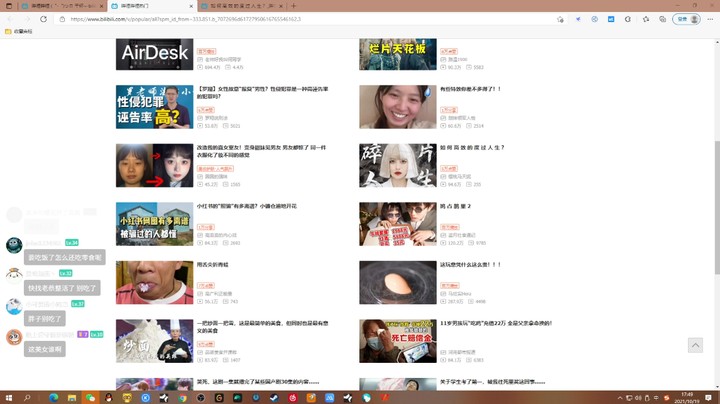
Task: Click the back-to-top arrow button
Action: click(695, 345)
